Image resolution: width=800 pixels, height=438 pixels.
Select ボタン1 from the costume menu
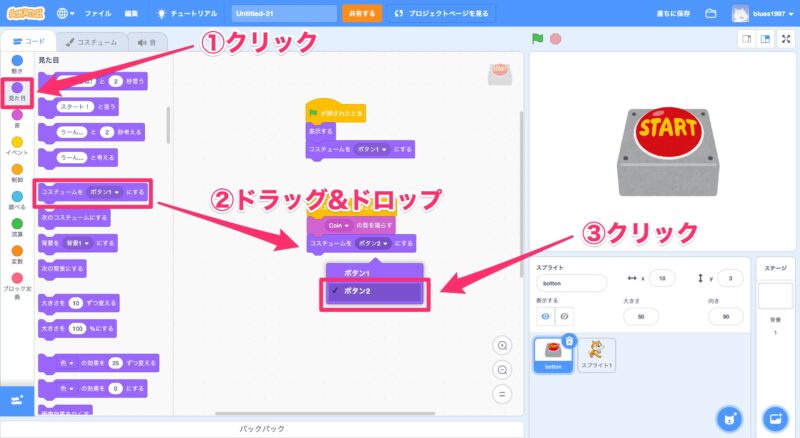click(356, 273)
